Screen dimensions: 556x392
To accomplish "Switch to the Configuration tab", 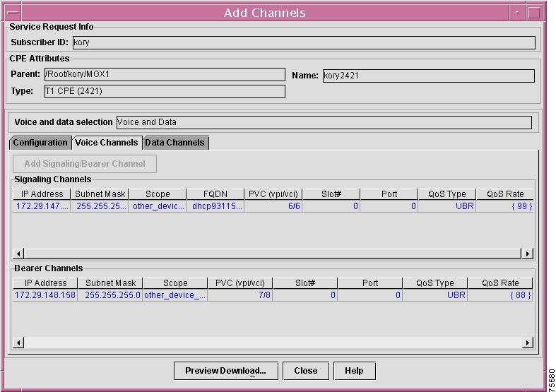I will coord(40,143).
